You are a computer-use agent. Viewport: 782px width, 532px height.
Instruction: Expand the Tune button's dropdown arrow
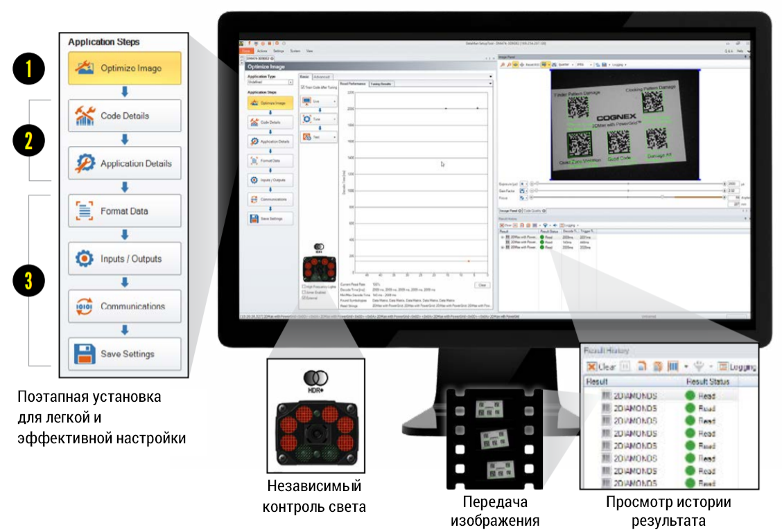[x=334, y=119]
